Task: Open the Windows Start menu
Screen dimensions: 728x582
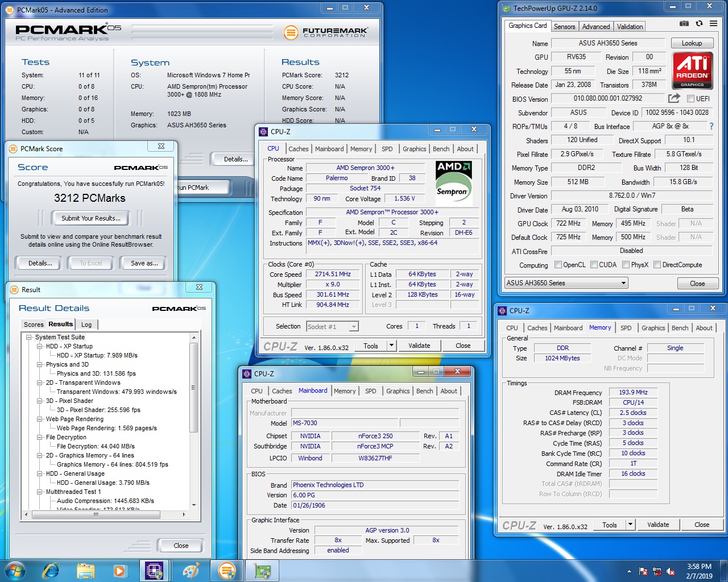Action: click(15, 571)
